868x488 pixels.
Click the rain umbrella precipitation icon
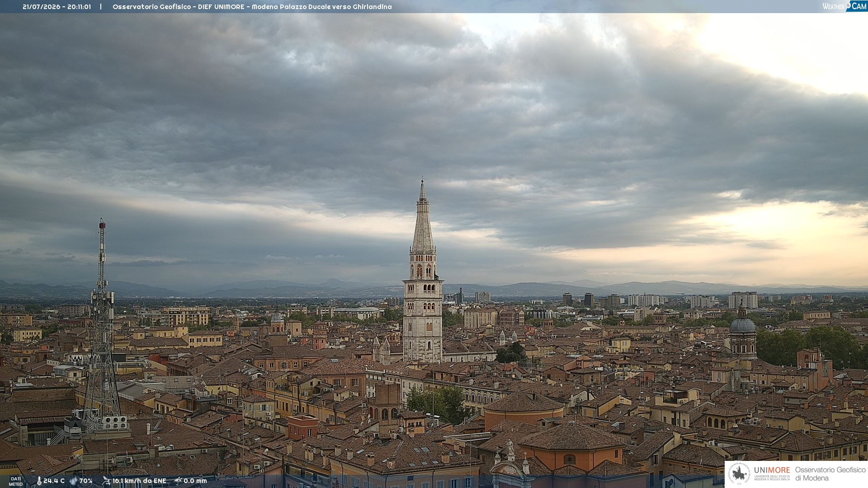178,481
